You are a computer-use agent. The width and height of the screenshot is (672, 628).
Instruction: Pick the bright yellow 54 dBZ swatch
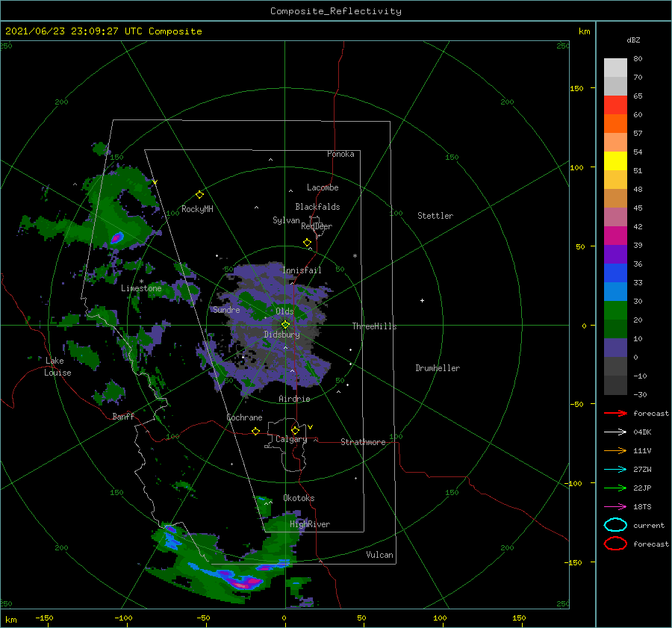(x=615, y=161)
